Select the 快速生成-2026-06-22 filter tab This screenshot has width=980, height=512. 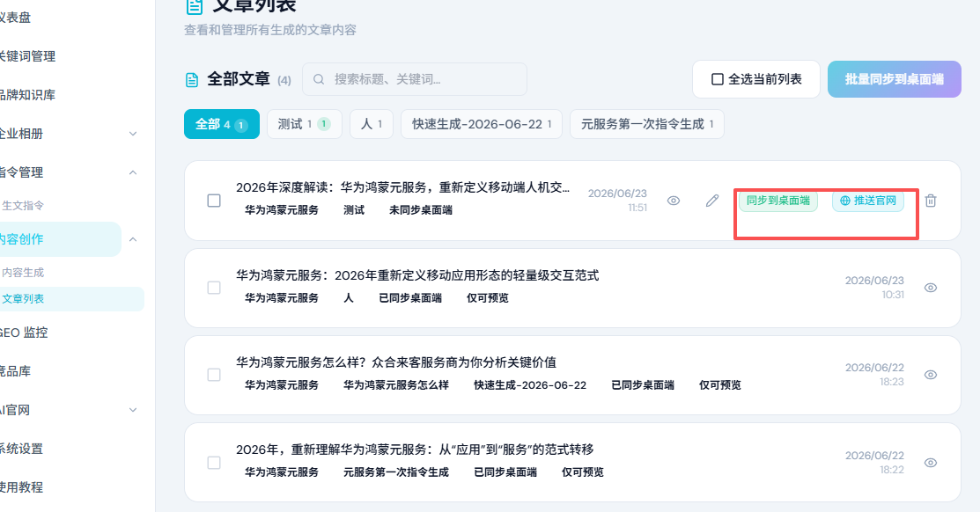[x=482, y=124]
